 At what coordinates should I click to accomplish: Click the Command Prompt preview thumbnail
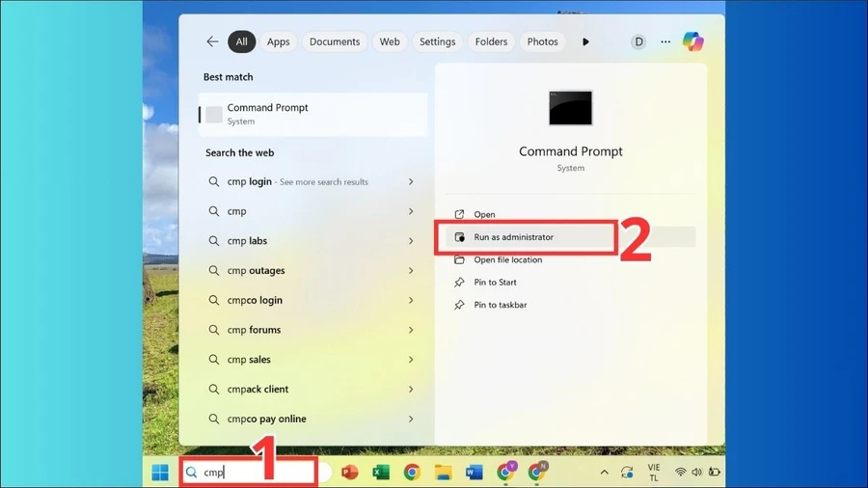pos(570,108)
